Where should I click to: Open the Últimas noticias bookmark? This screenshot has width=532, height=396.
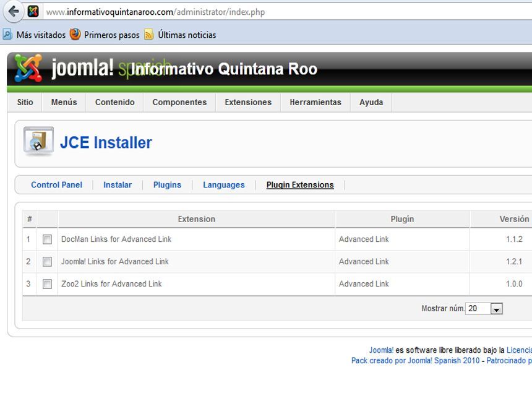coord(187,35)
